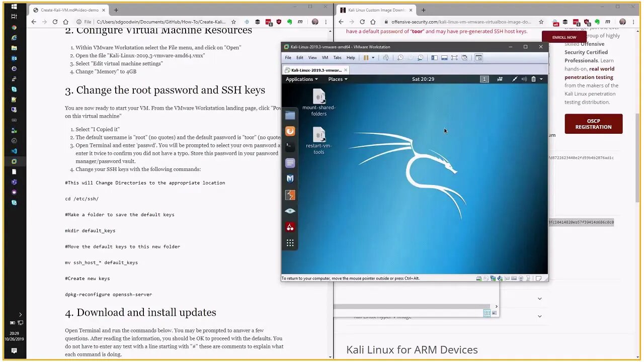Open the Tabs menu in VMware Workstation

[x=337, y=58]
